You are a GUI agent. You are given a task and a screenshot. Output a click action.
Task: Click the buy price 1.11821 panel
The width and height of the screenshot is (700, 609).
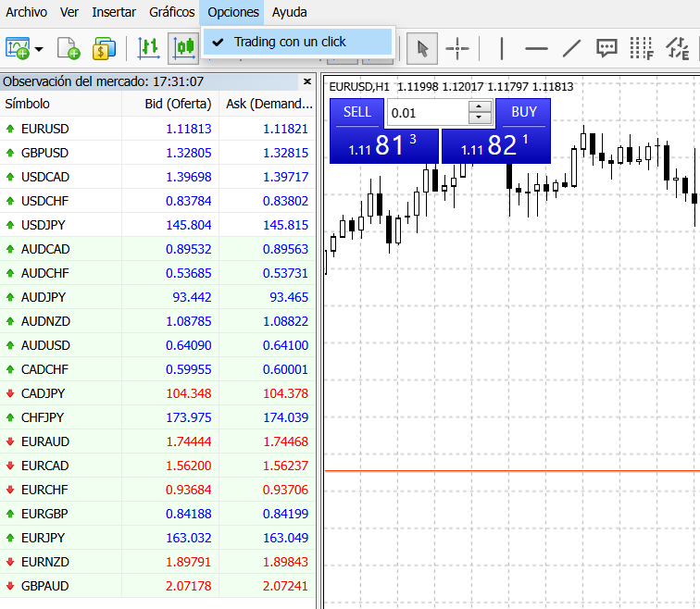(496, 145)
